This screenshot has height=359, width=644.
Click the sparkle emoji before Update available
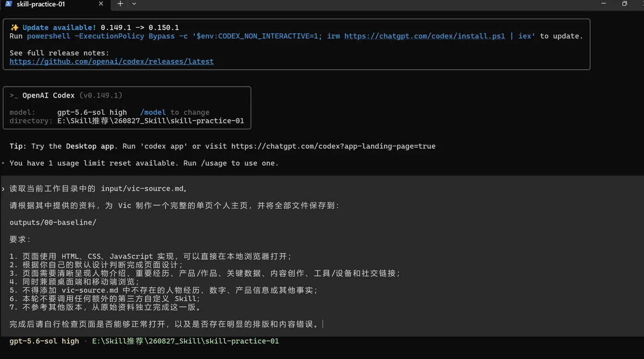[x=14, y=28]
